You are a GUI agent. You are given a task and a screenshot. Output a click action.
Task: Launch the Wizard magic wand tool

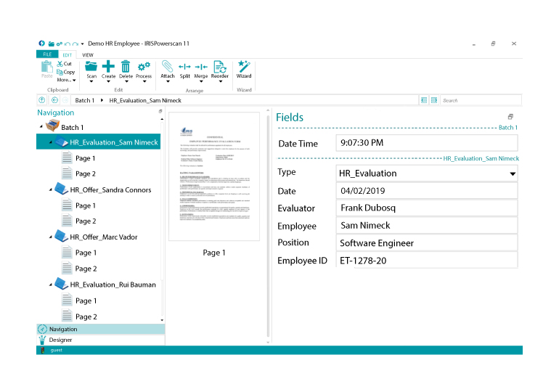(x=244, y=67)
